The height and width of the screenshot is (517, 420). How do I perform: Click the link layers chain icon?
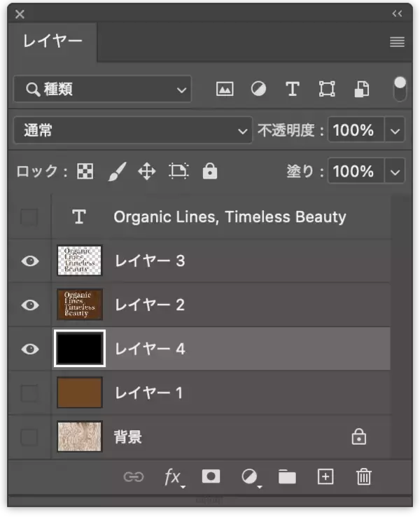134,477
